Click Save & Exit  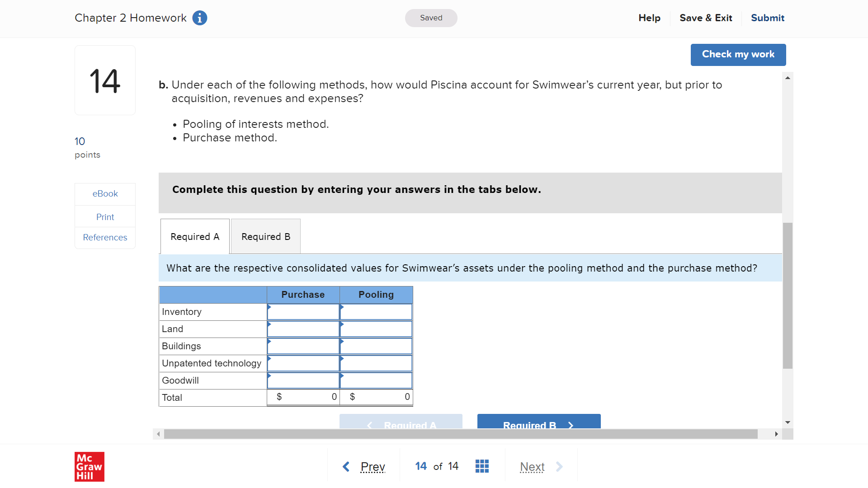pos(706,18)
